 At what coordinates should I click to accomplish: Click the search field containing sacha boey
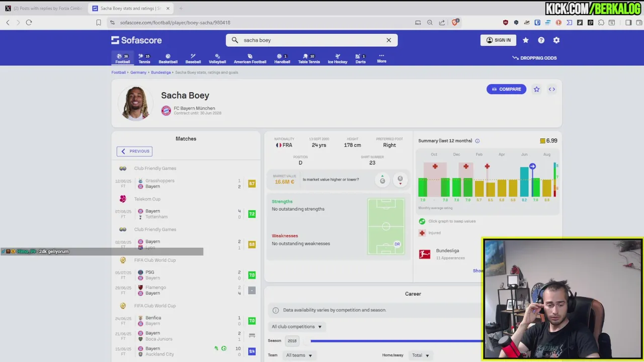tap(311, 40)
